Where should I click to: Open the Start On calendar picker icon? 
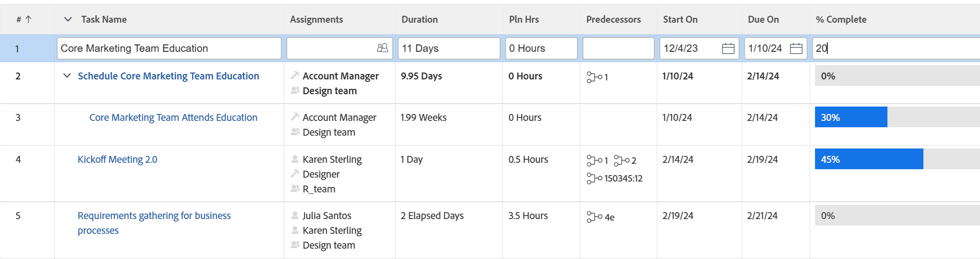pos(728,48)
